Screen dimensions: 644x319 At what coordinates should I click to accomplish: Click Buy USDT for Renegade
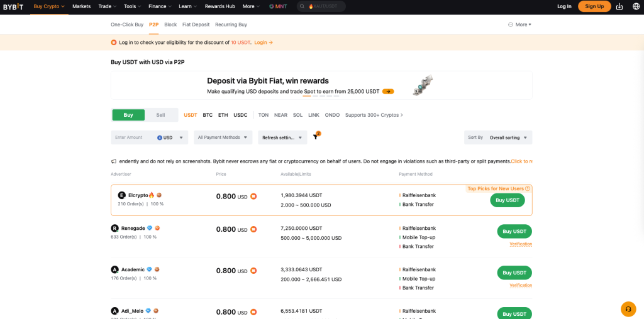514,231
